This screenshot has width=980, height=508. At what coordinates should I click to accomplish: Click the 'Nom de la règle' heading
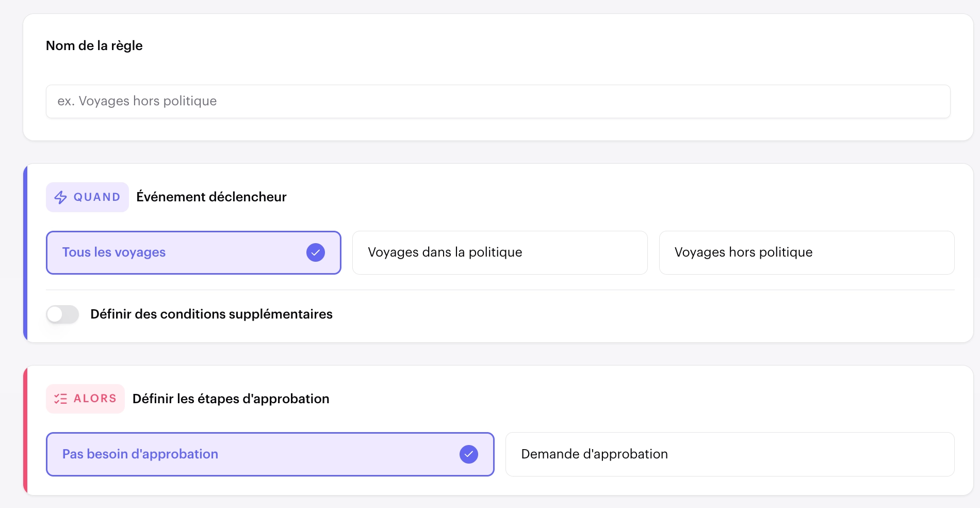[94, 45]
